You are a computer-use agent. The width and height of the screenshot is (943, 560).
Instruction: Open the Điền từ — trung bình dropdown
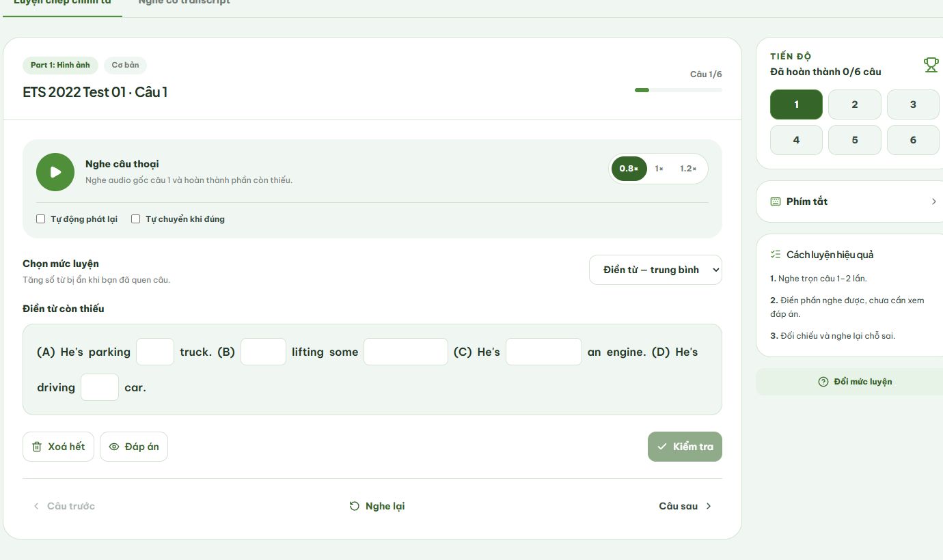(655, 270)
